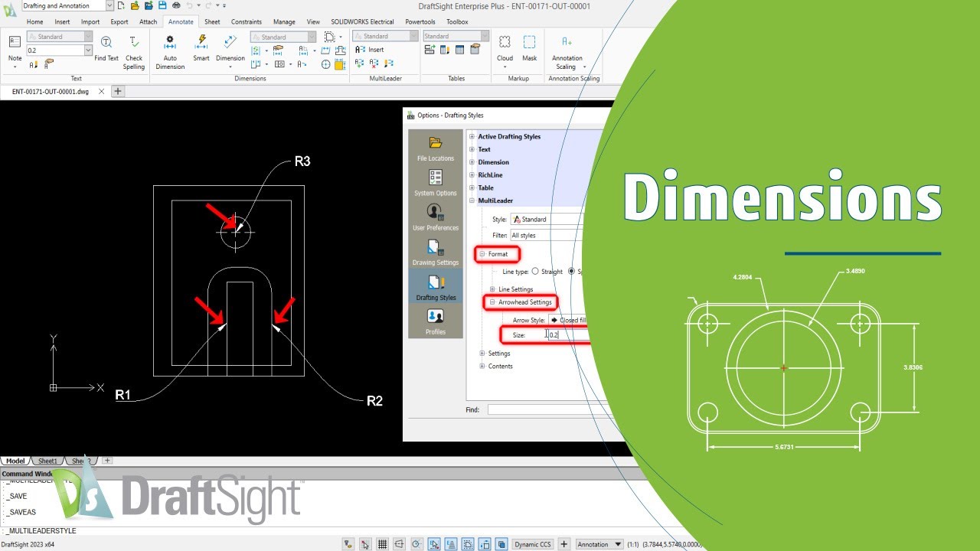Open the Manage ribbon tab
Image resolution: width=980 pixels, height=551 pixels.
284,22
